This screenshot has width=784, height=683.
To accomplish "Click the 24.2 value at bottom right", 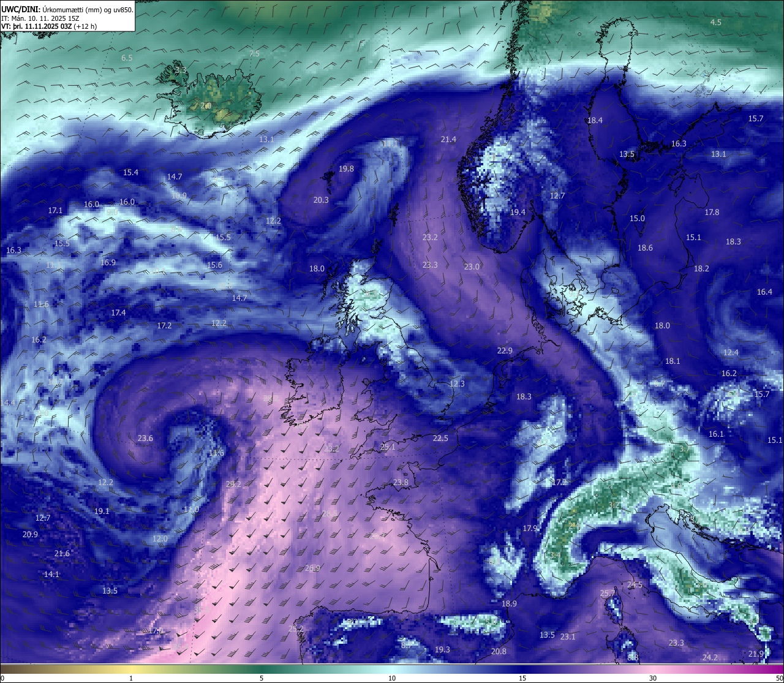I will 710,658.
